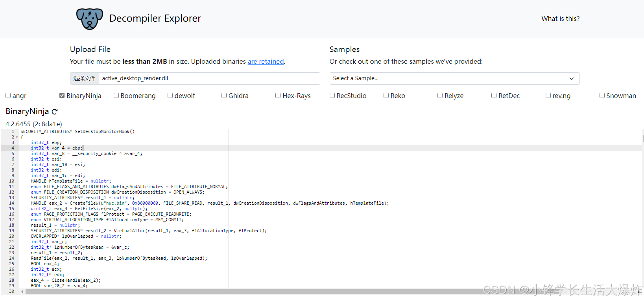Screen dimensions: 644x301
Task: Click 'lpNumberOfBytesRead = &var_c' line
Action: coord(80,247)
